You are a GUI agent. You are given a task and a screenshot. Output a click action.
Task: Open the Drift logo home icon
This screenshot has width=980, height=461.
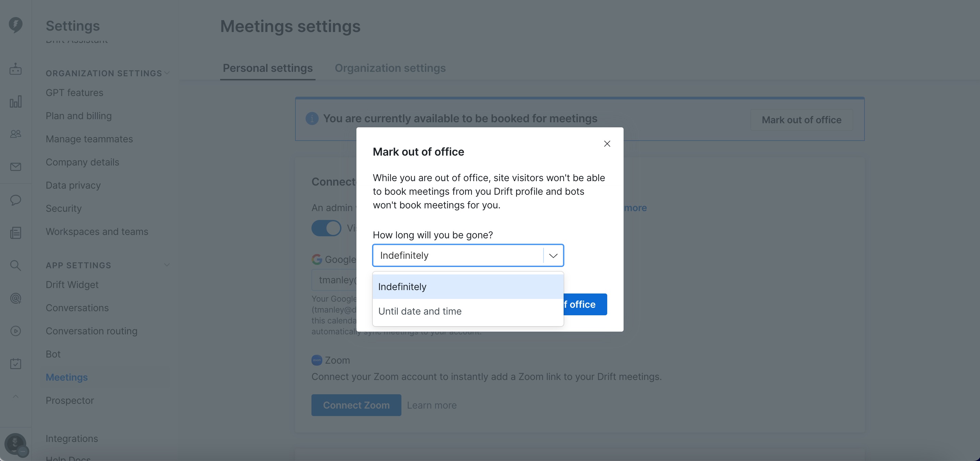coord(16,25)
